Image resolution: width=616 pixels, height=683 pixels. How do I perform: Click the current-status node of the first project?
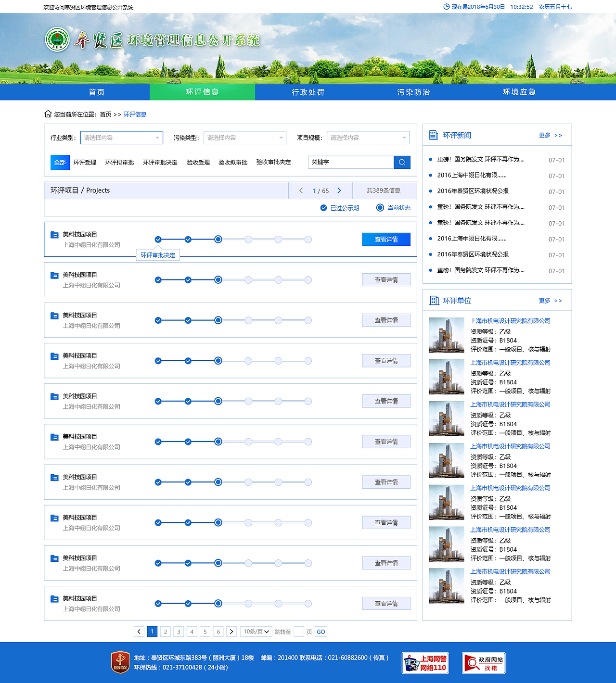pyautogui.click(x=218, y=240)
